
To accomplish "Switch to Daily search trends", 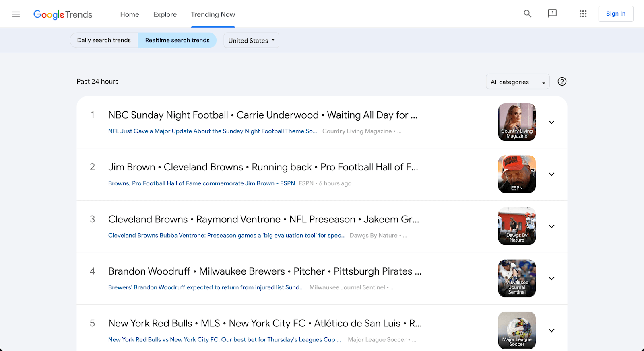I will [104, 40].
